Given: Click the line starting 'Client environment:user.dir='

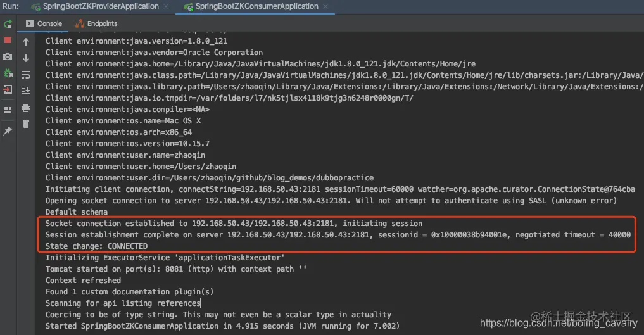Looking at the screenshot, I should click(210, 178).
